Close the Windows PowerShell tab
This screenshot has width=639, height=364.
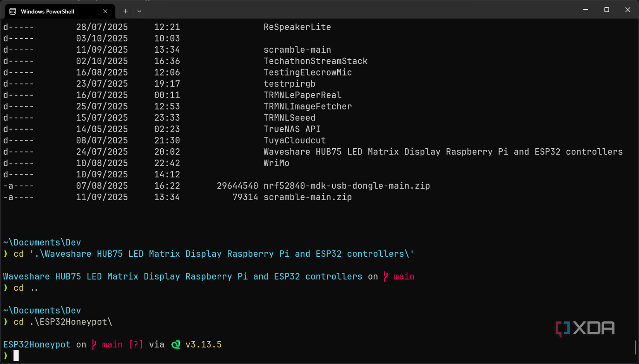pos(105,11)
